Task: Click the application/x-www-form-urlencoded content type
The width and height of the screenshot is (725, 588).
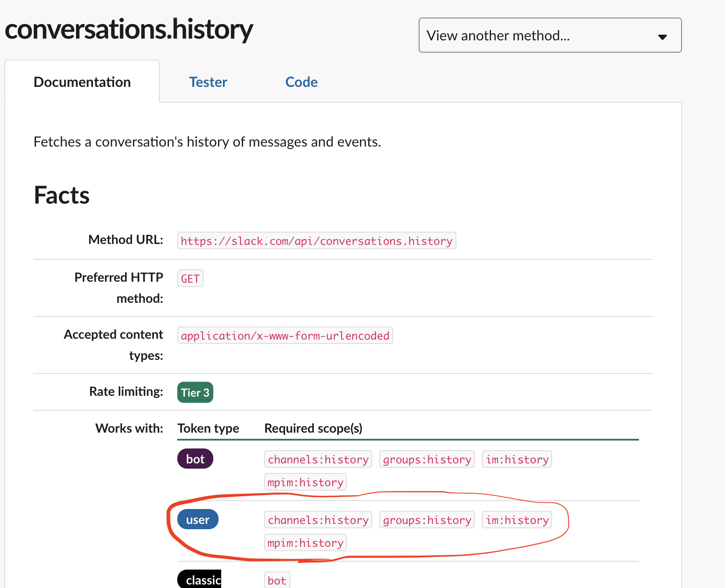Action: pyautogui.click(x=285, y=336)
